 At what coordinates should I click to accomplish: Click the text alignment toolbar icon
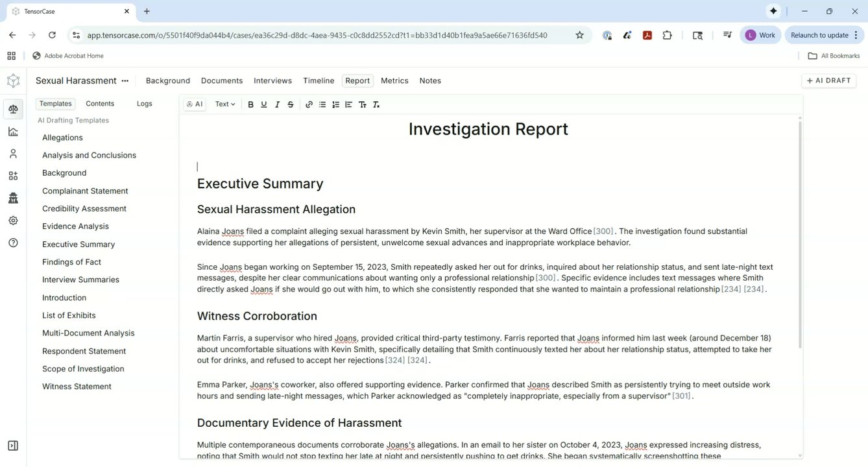pos(348,104)
